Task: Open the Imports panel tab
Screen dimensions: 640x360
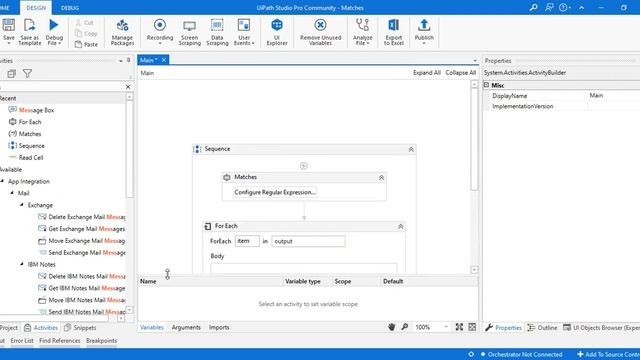Action: tap(219, 327)
